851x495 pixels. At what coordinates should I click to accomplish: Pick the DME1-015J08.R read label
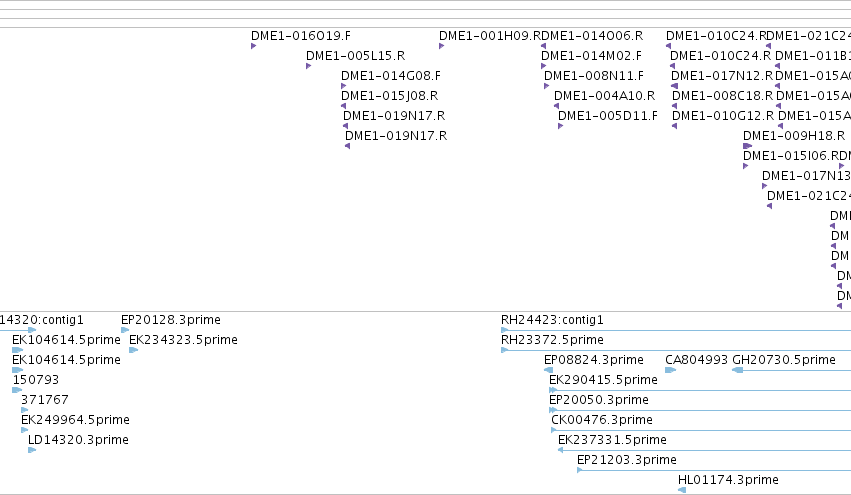(389, 96)
